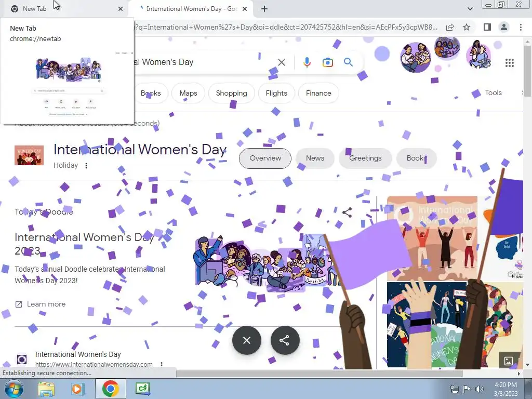Open Action Center flag icon
Image resolution: width=532 pixels, height=399 pixels.
[x=467, y=389]
